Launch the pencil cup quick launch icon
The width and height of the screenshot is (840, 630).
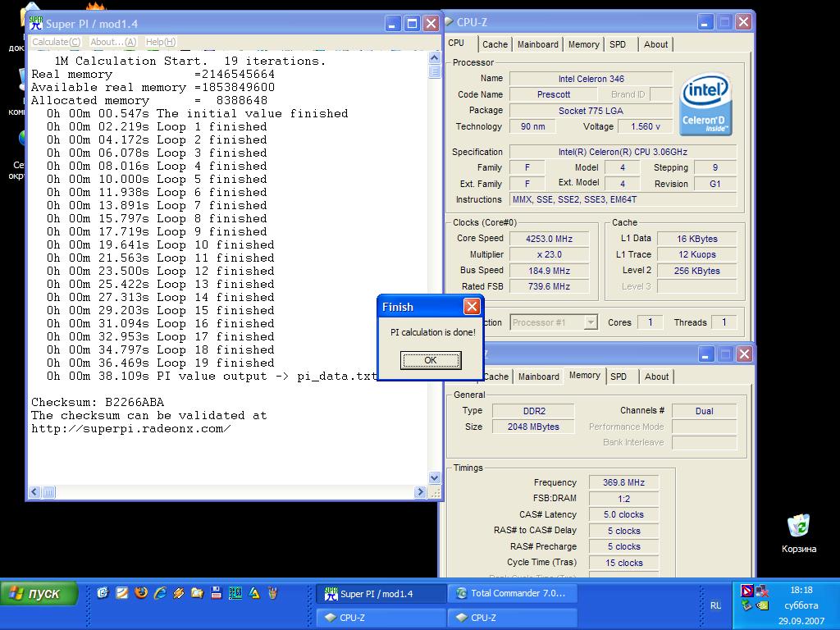click(x=272, y=593)
